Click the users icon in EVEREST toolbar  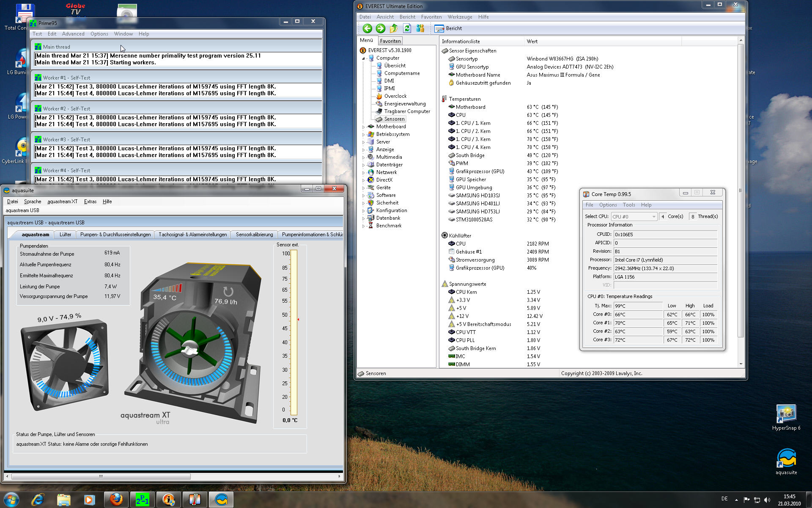[x=420, y=28]
